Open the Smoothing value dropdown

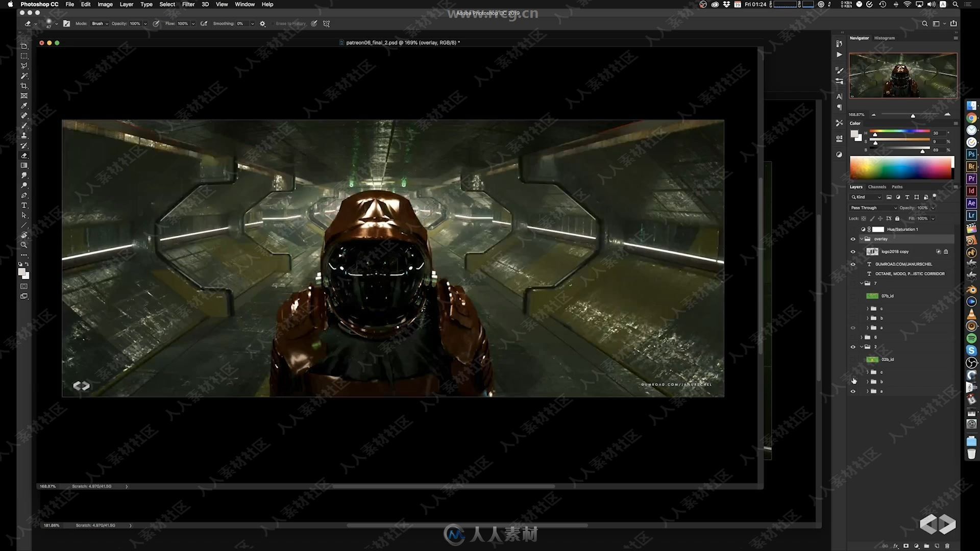click(x=252, y=23)
